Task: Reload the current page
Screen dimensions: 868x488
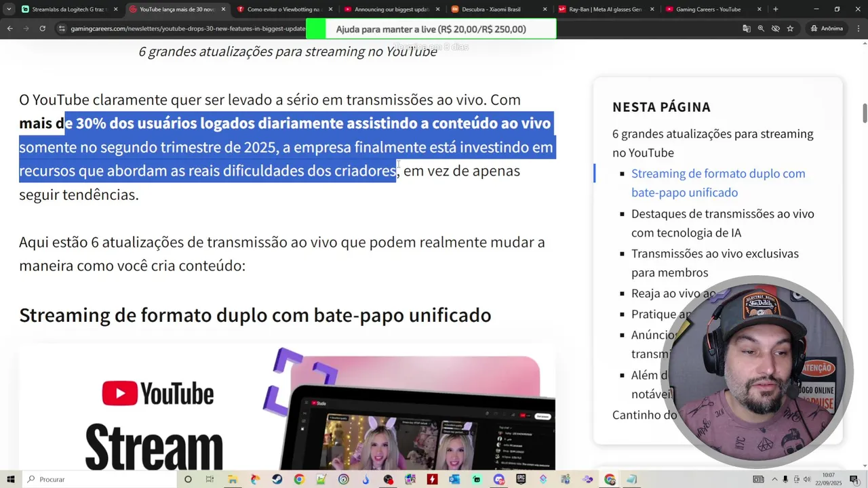Action: (42, 28)
